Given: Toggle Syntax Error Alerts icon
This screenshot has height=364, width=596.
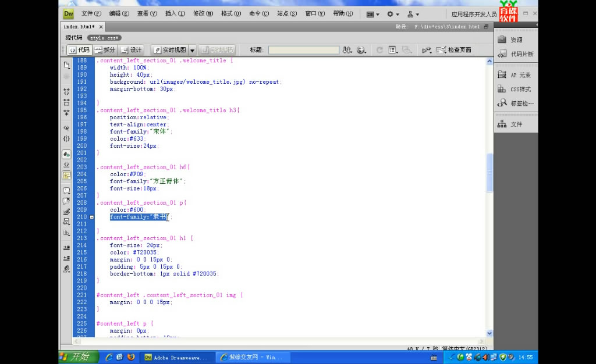Looking at the screenshot, I should tap(66, 176).
